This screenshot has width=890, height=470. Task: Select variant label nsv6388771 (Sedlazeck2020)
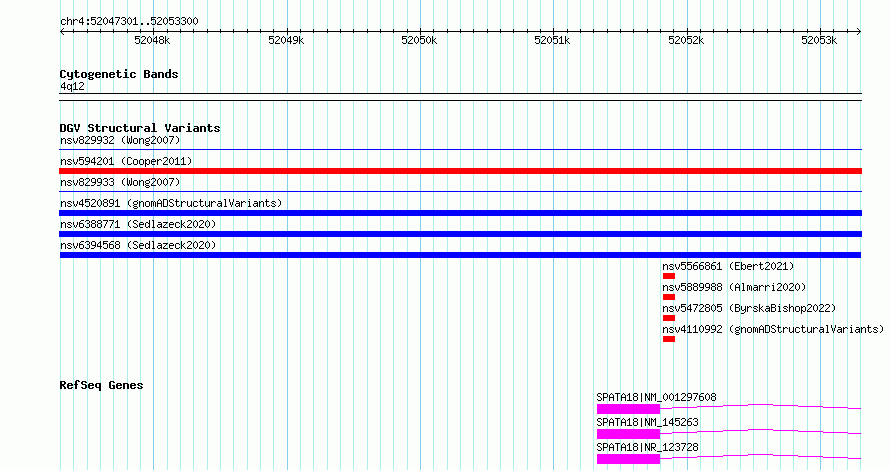pyautogui.click(x=138, y=224)
